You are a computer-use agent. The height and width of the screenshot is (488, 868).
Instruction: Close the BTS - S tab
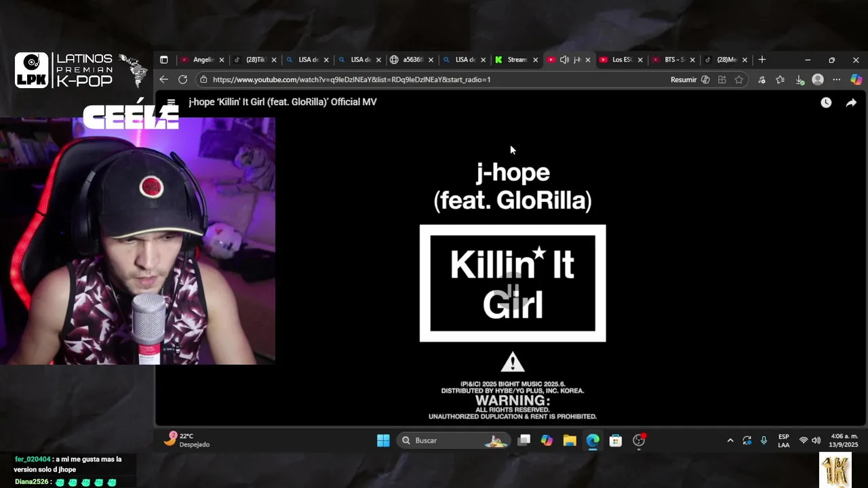[692, 60]
